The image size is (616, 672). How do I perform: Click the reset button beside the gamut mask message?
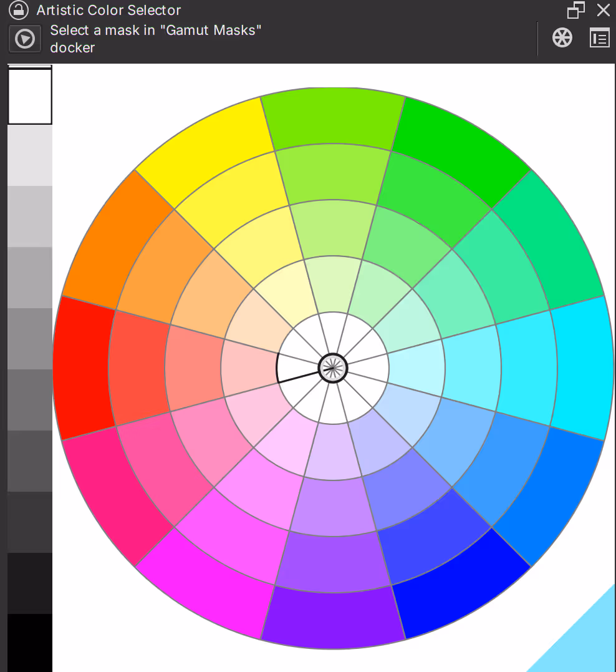pyautogui.click(x=24, y=39)
